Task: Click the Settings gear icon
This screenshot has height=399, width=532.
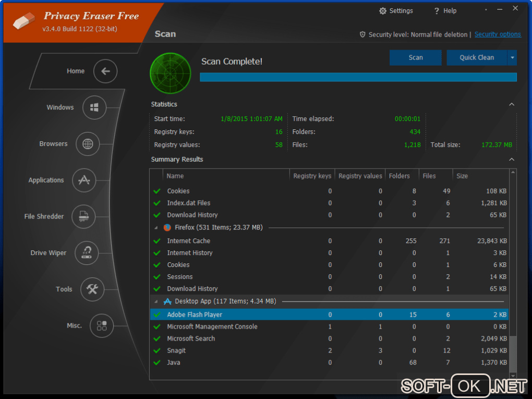Action: tap(383, 11)
